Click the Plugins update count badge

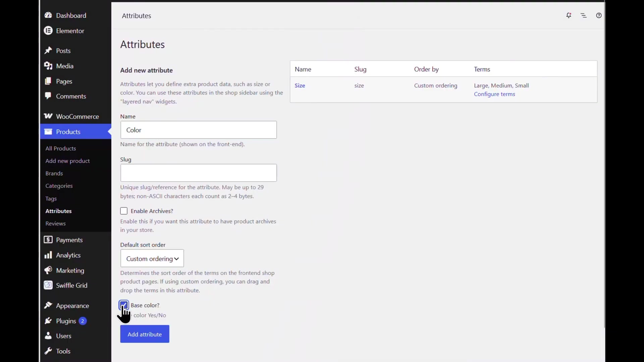[x=83, y=321]
